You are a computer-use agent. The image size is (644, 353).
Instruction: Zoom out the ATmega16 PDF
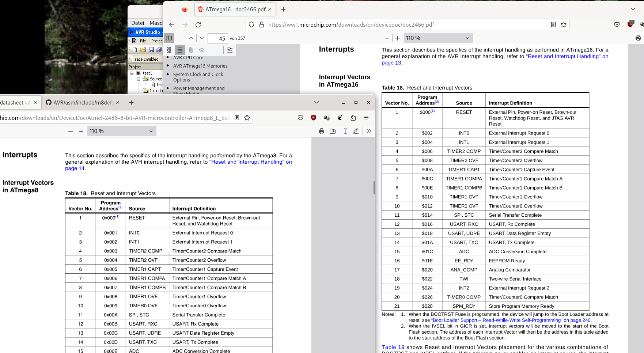[387, 38]
